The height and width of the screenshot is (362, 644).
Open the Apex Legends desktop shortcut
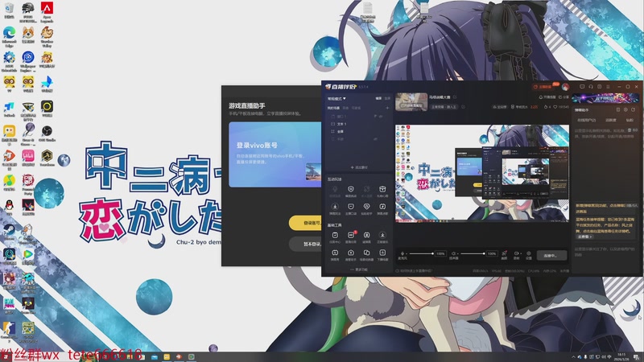click(47, 12)
